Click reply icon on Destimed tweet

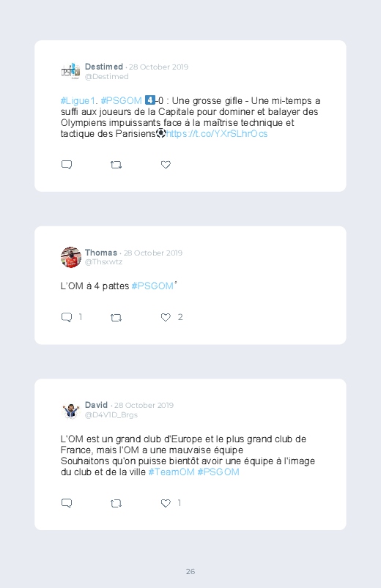pyautogui.click(x=67, y=165)
